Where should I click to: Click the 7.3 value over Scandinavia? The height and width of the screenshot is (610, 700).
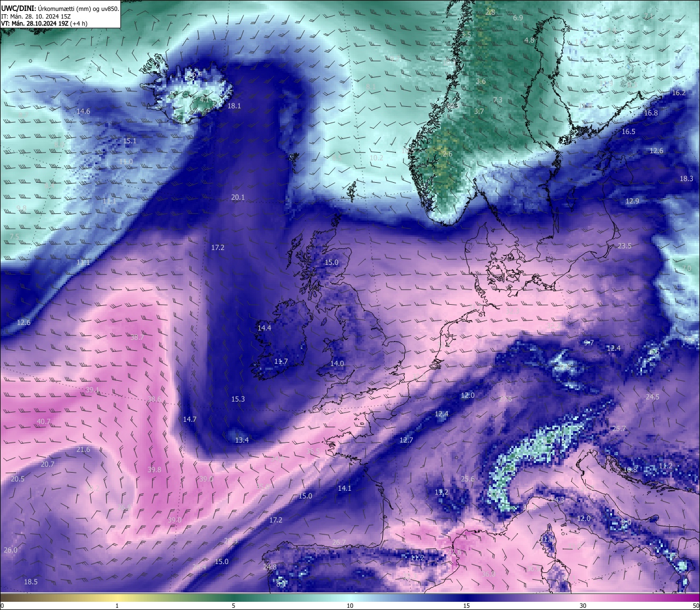[x=498, y=100]
